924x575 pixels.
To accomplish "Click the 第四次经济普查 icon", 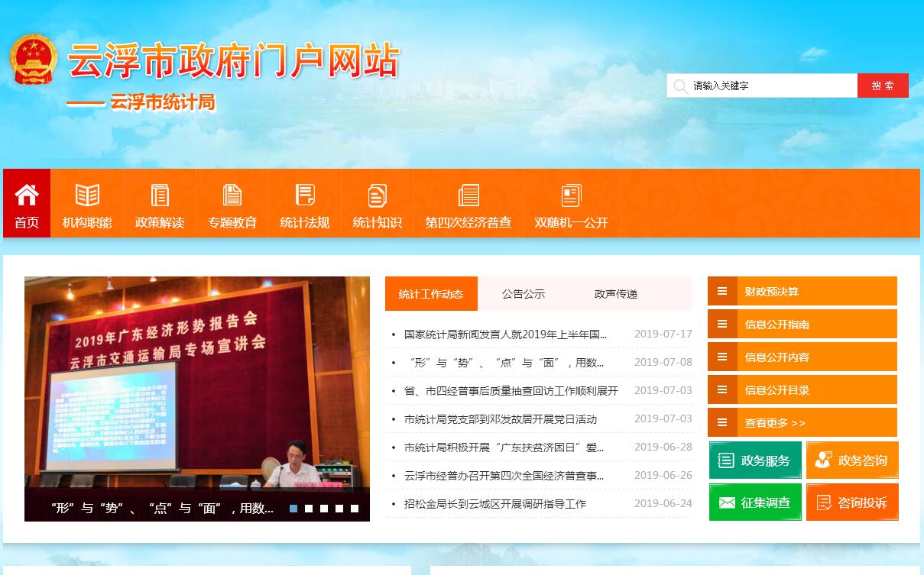I will 468,195.
